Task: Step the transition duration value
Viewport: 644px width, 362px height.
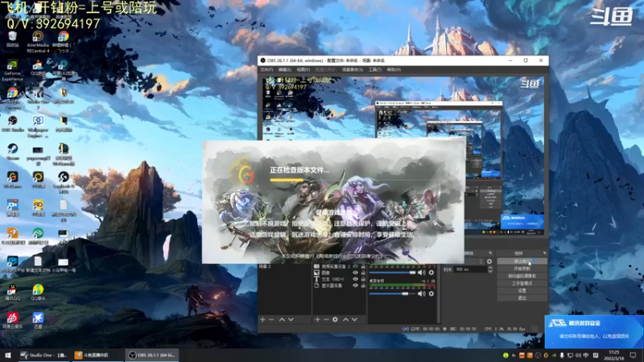Action: tap(490, 269)
